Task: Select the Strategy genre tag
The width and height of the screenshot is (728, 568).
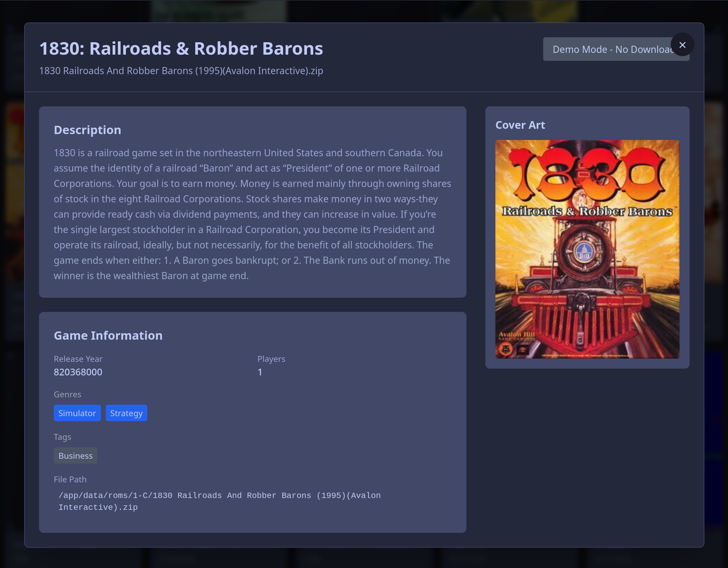Action: click(x=126, y=413)
